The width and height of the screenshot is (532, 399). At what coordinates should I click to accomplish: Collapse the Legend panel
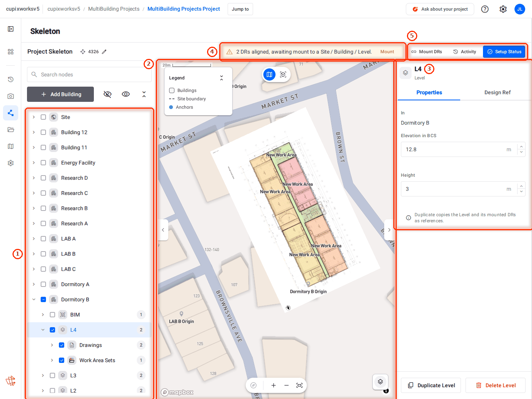222,78
